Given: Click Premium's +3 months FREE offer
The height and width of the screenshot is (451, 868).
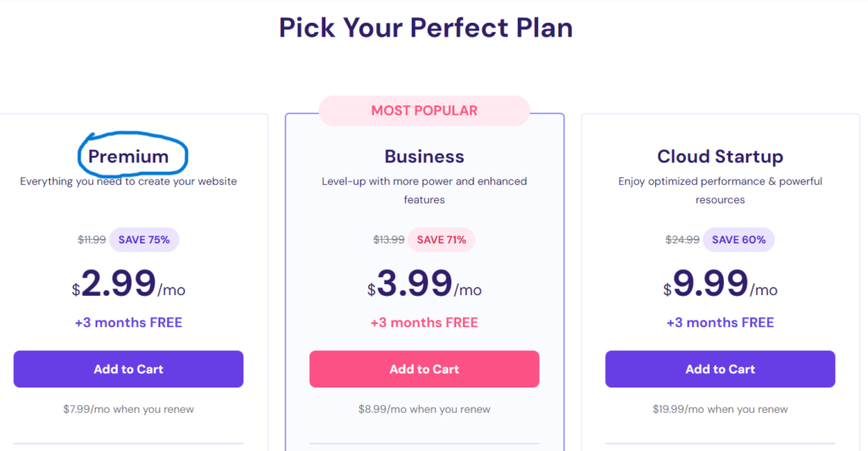Looking at the screenshot, I should 128,322.
